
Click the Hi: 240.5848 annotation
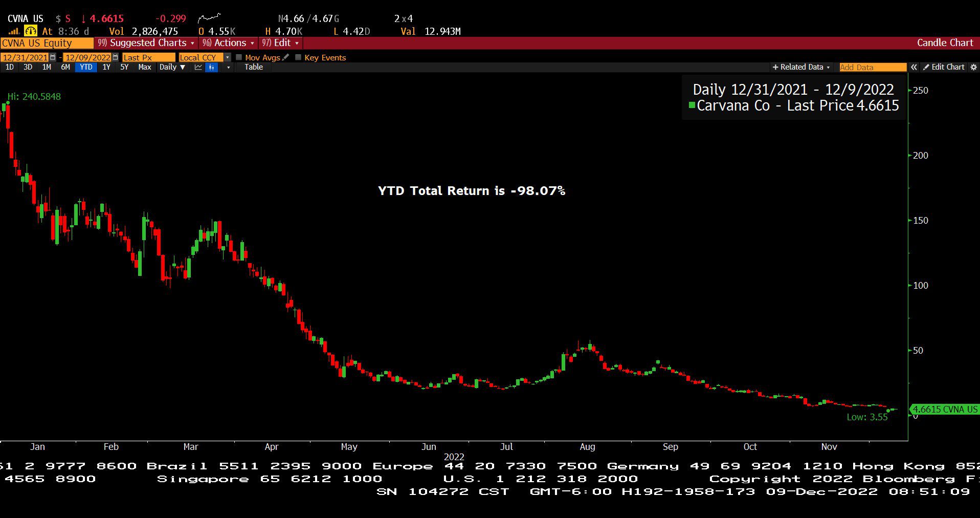(34, 96)
